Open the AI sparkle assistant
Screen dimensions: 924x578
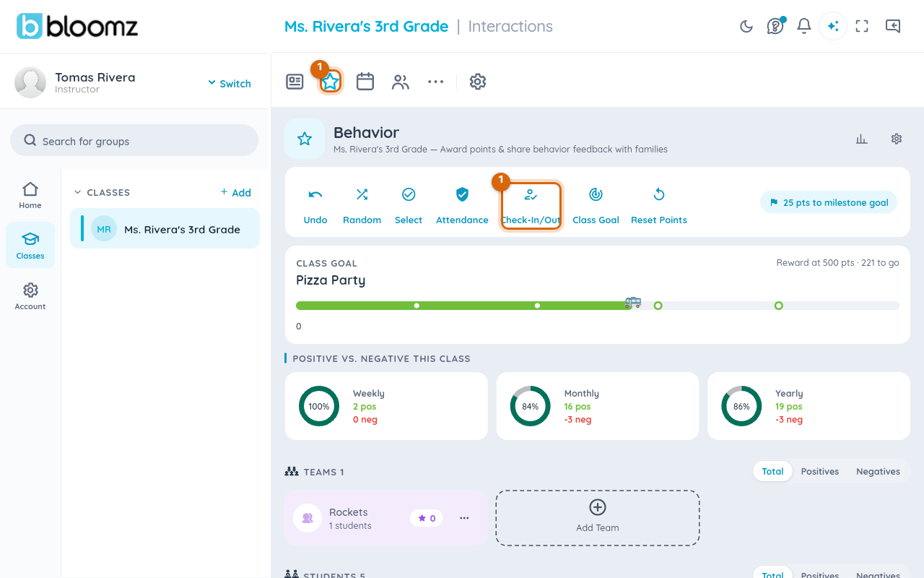click(x=833, y=27)
